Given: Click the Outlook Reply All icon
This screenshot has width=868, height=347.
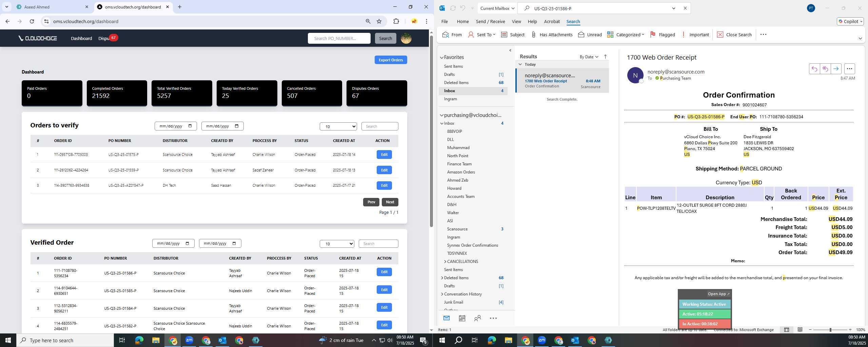Looking at the screenshot, I should [825, 69].
